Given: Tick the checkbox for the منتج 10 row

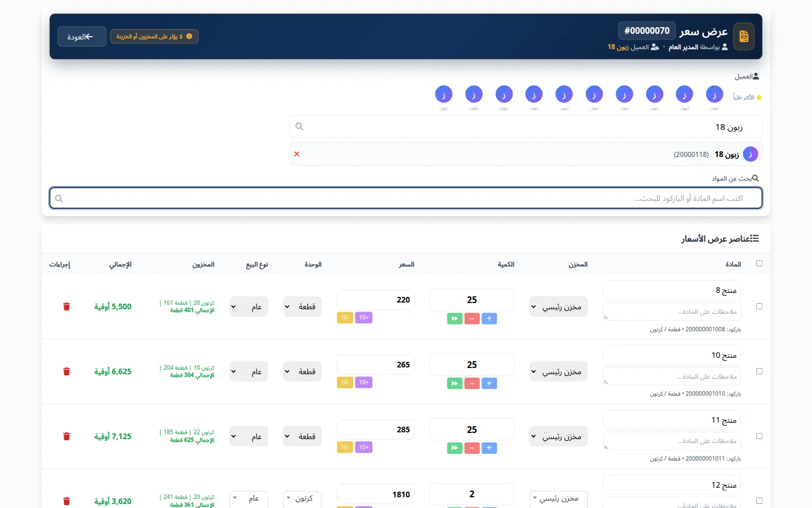Looking at the screenshot, I should pos(759,371).
